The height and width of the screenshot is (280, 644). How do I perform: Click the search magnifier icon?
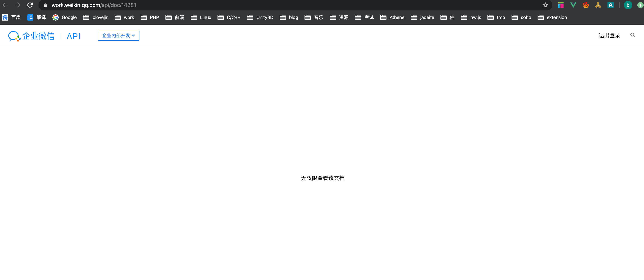coord(633,35)
